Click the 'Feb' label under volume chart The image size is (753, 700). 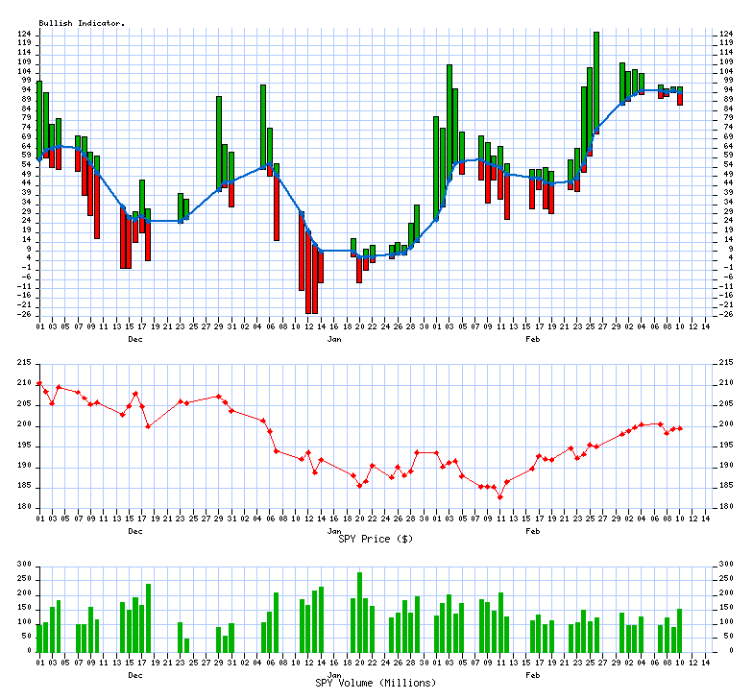pyautogui.click(x=532, y=675)
